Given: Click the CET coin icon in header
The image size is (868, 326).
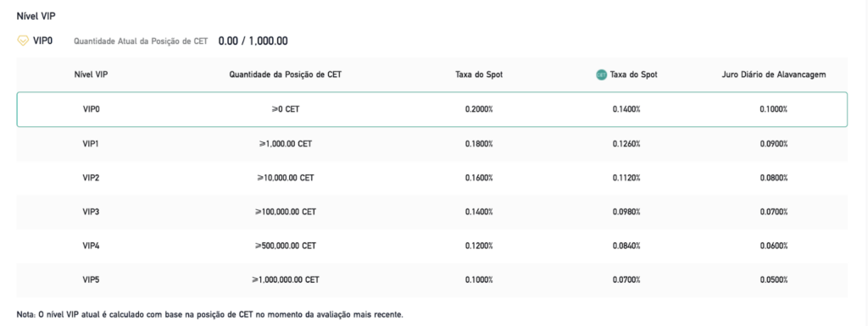Looking at the screenshot, I should tap(601, 75).
